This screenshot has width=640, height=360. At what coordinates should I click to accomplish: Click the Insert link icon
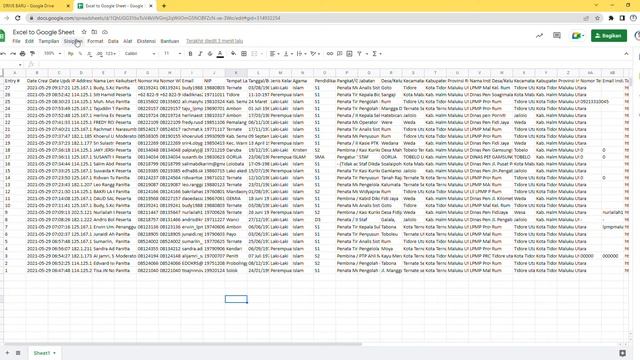[330, 53]
